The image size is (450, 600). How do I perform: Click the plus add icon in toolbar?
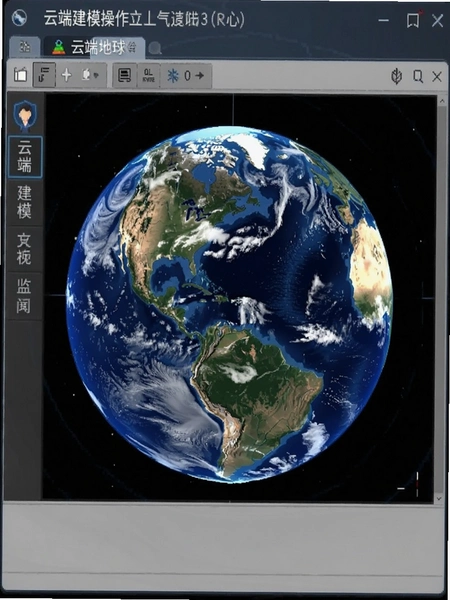coord(67,75)
